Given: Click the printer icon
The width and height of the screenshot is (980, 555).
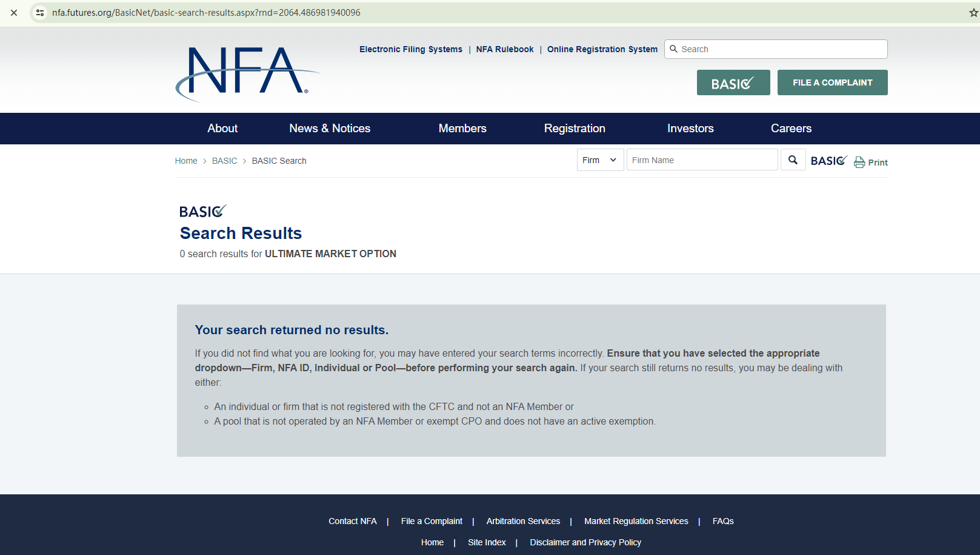Looking at the screenshot, I should [859, 162].
